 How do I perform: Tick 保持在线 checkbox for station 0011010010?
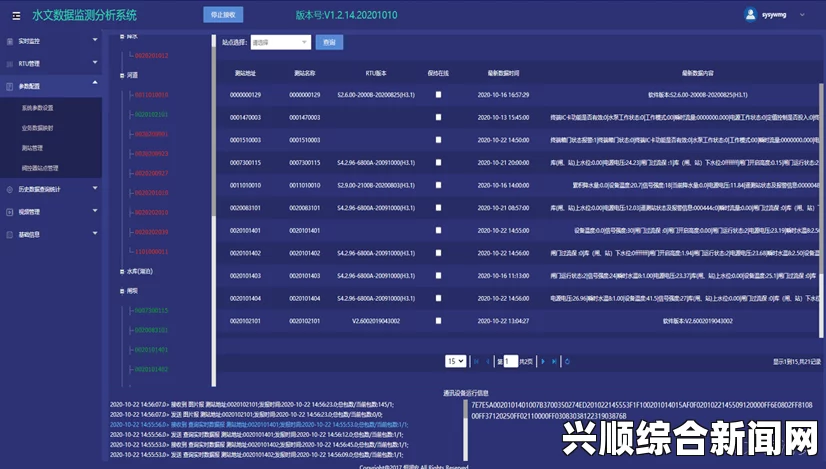pos(438,185)
